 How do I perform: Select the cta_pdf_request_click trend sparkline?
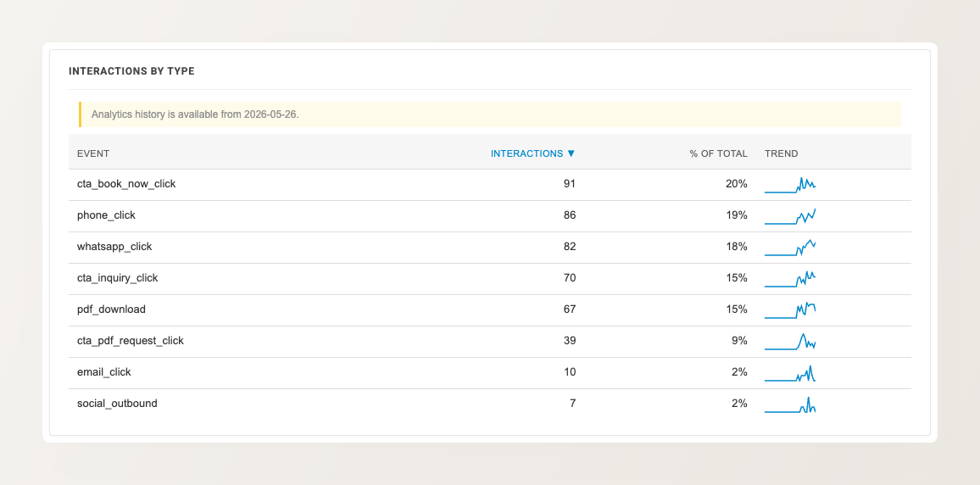click(x=790, y=341)
